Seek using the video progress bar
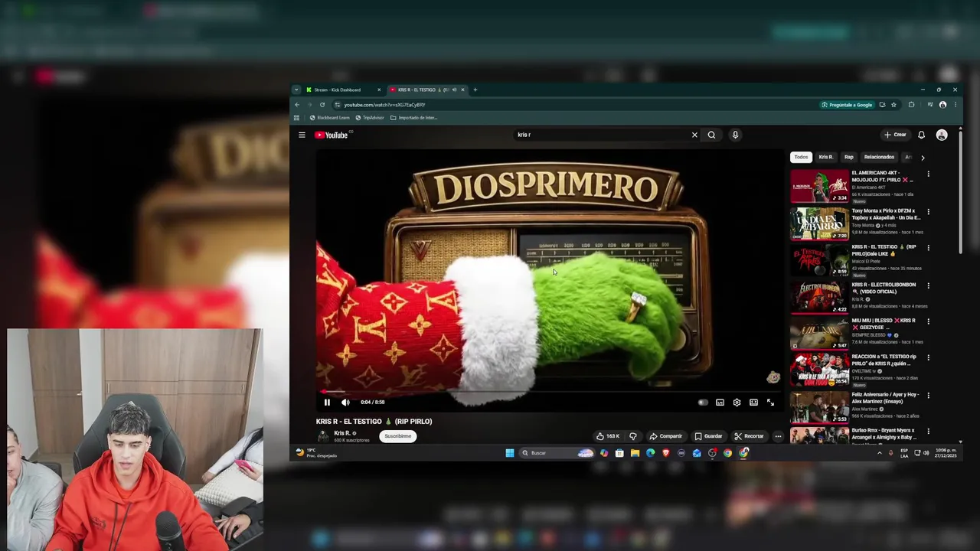 (548, 392)
